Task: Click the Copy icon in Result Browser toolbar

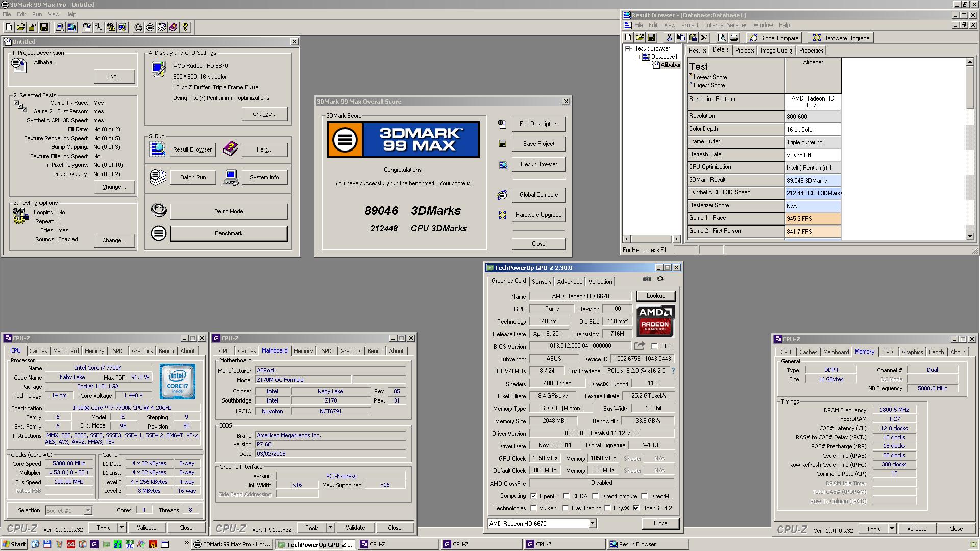Action: click(x=680, y=38)
